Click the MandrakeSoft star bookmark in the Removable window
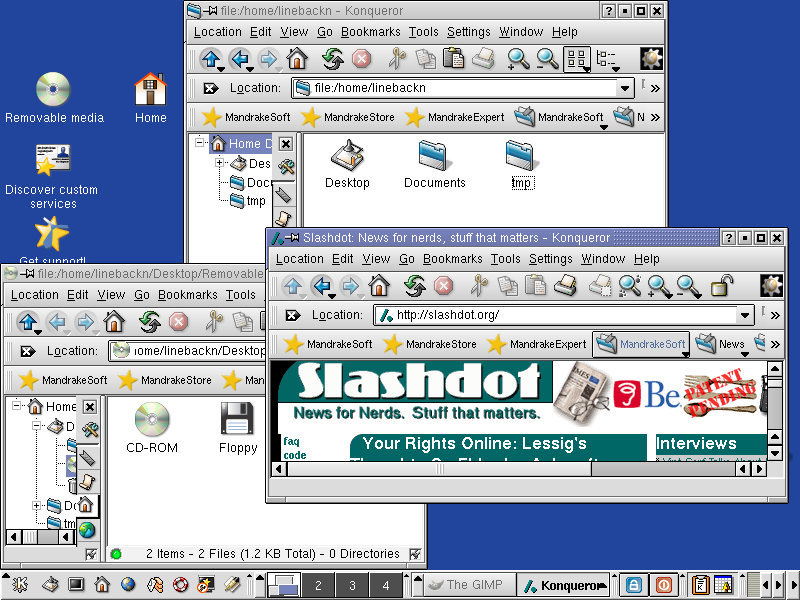The image size is (800, 600). 63,380
